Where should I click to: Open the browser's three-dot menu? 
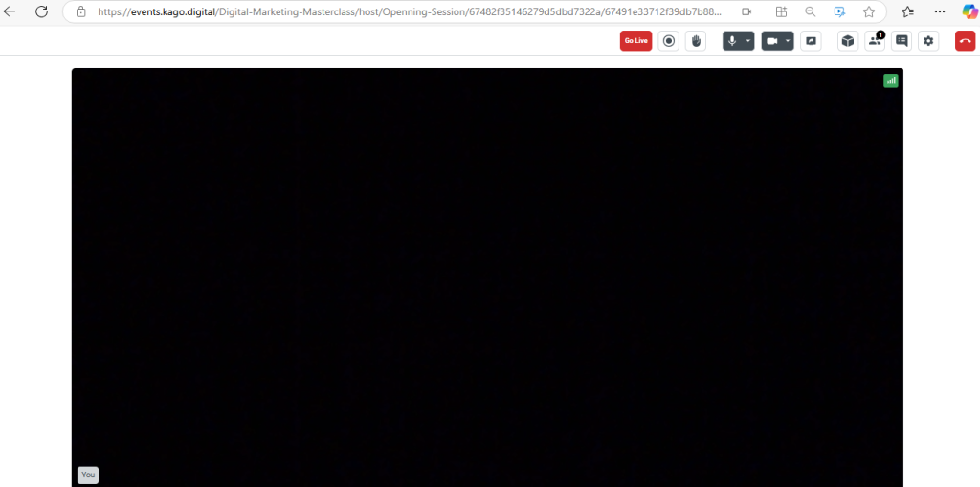pos(939,11)
